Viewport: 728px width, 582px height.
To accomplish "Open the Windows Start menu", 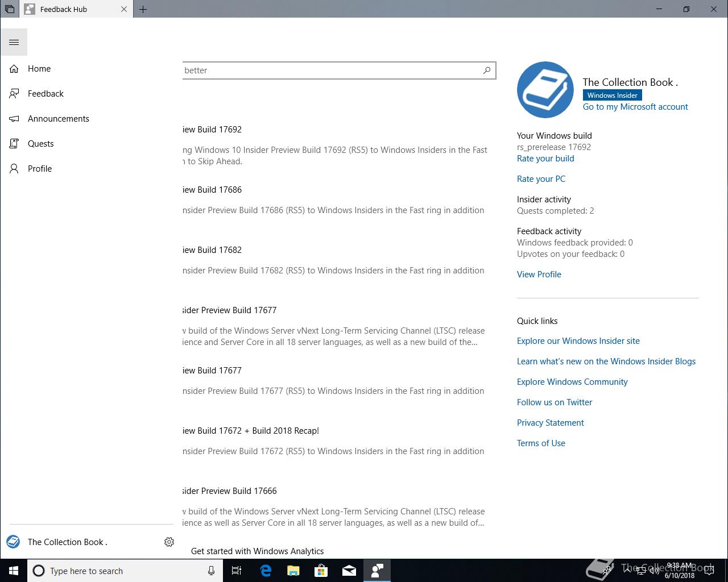I will (x=14, y=571).
